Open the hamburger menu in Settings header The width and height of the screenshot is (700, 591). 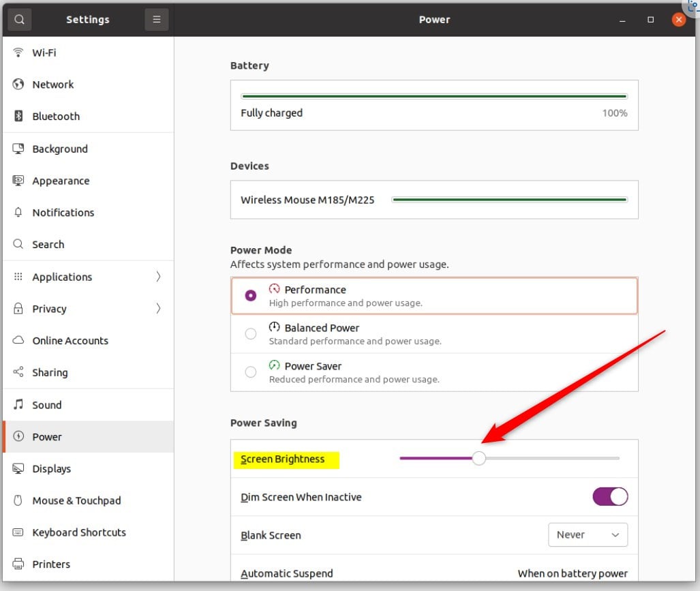pos(156,20)
